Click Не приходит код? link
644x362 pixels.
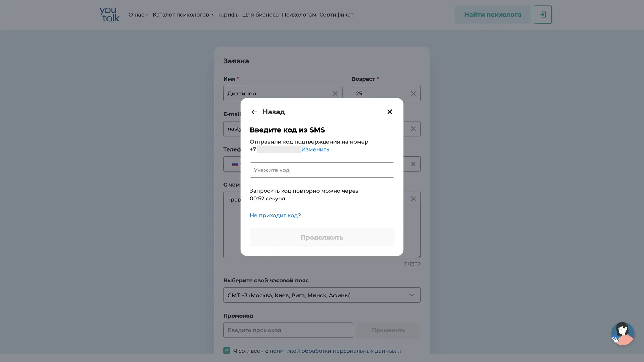coord(275,215)
